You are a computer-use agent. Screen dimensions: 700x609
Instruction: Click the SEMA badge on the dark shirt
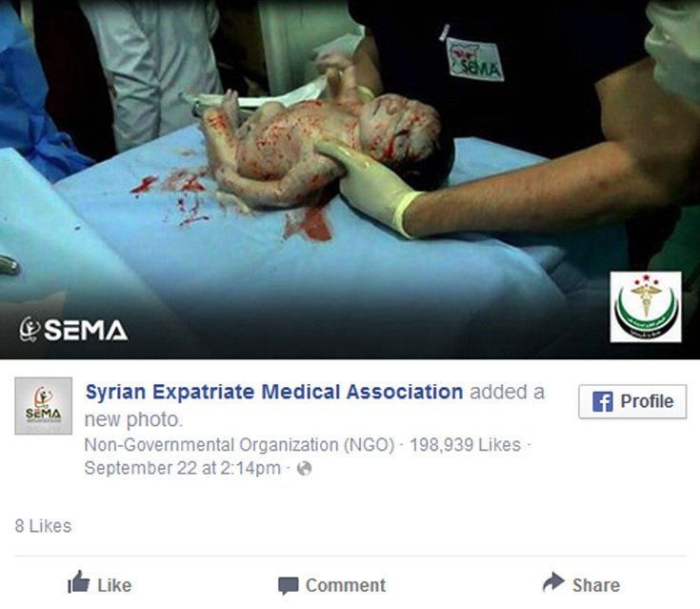coord(474,59)
